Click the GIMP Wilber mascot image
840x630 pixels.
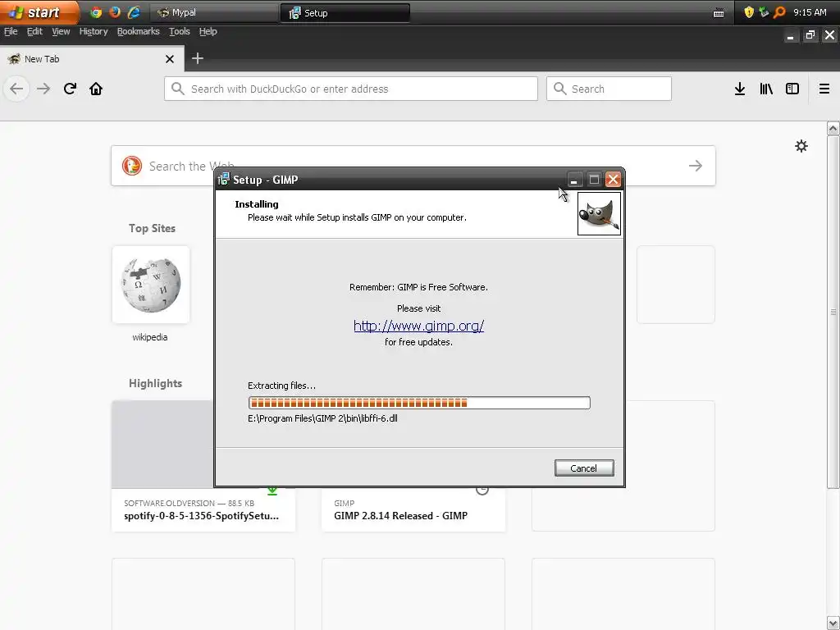pos(599,214)
